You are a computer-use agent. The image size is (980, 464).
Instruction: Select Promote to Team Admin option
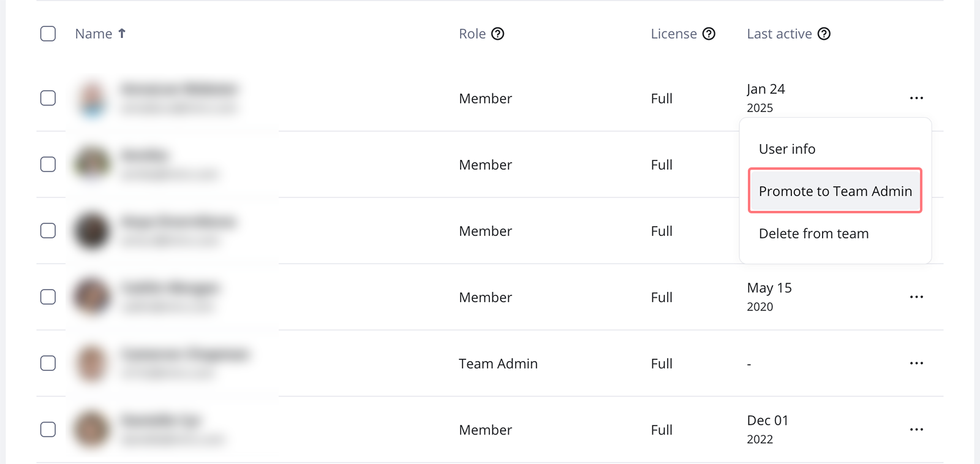835,191
